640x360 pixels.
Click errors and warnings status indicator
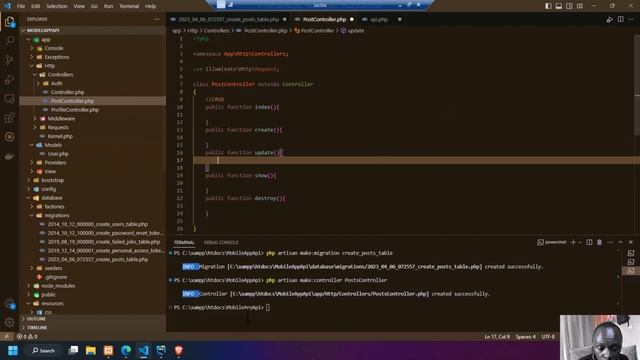click(x=27, y=337)
